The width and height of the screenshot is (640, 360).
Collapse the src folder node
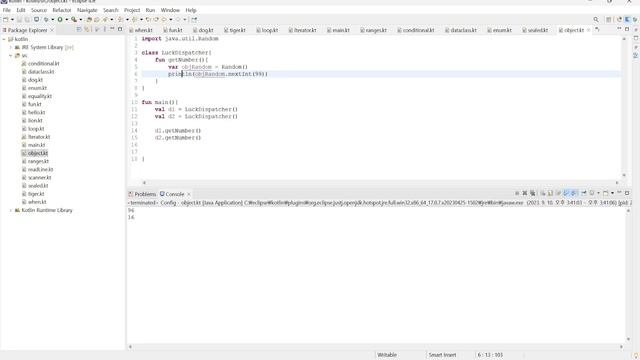pos(11,56)
